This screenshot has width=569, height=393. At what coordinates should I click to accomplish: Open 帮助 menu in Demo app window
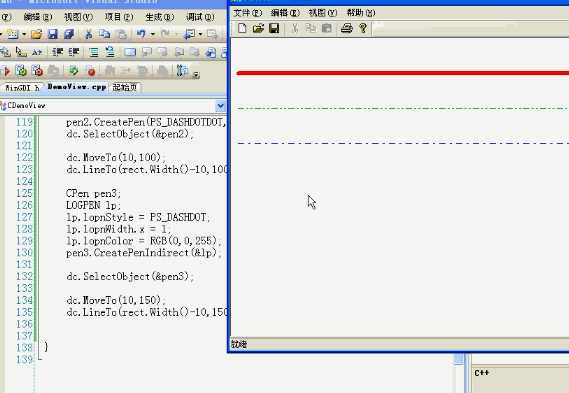tap(361, 13)
